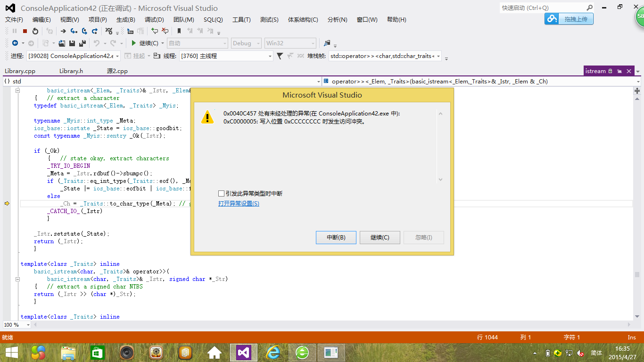The height and width of the screenshot is (362, 644).
Task: Click the Restart debugging icon
Action: 35,31
